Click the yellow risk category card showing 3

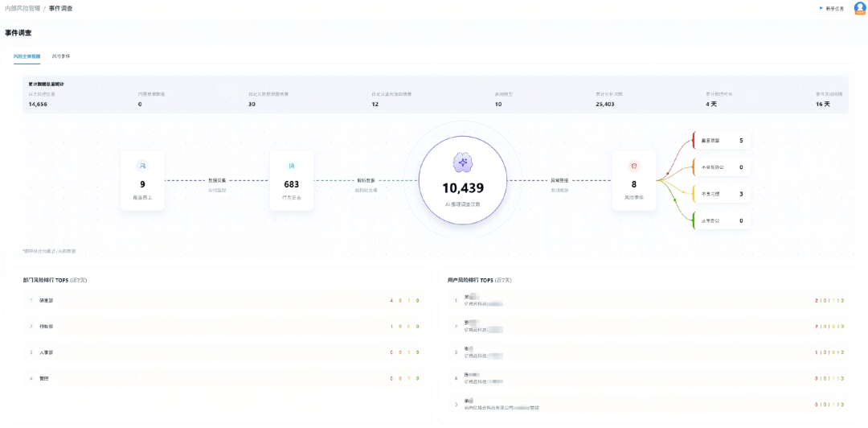722,194
